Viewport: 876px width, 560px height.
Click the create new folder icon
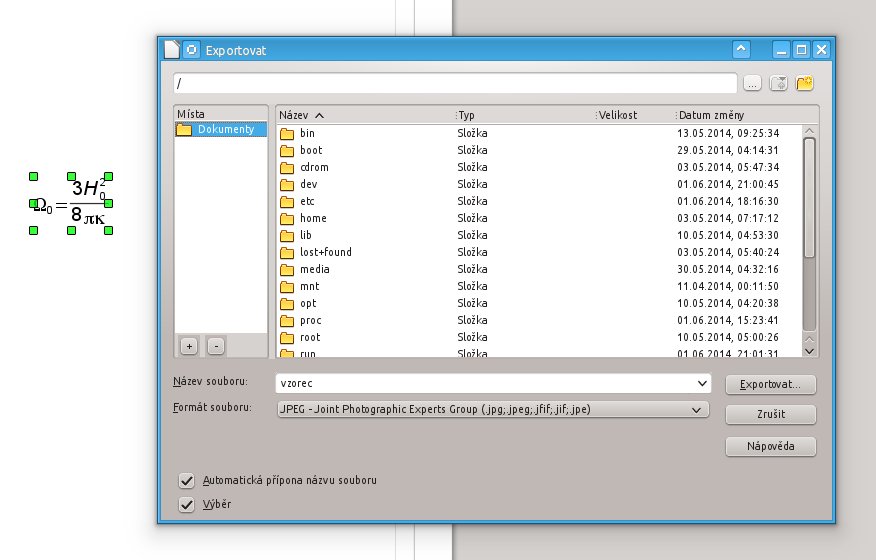(804, 83)
